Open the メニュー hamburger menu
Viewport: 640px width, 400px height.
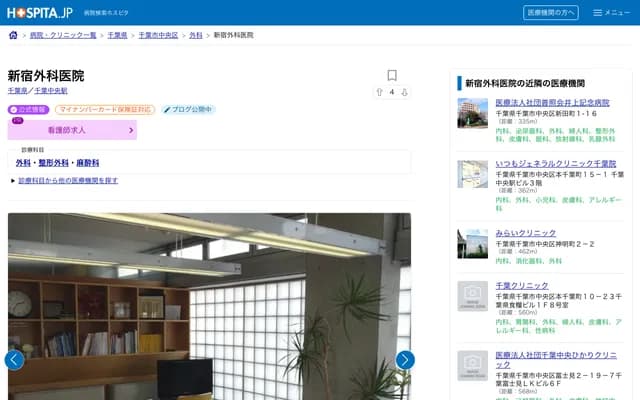pyautogui.click(x=611, y=13)
